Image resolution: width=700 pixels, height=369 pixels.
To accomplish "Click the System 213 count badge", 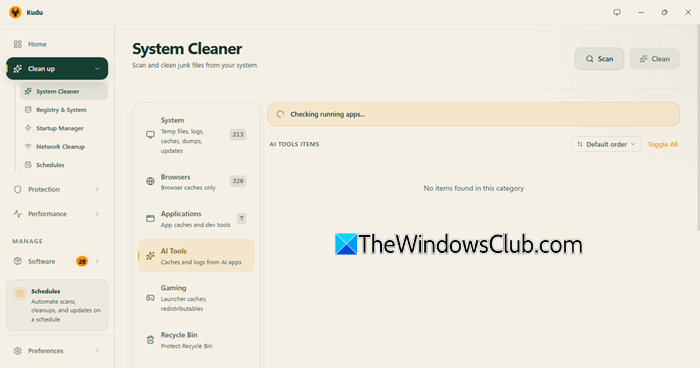I will click(x=238, y=135).
